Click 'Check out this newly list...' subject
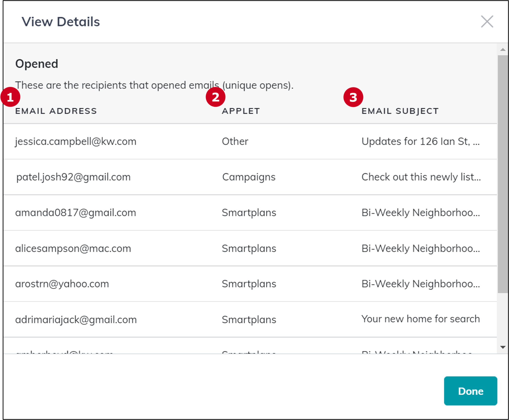This screenshot has height=420, width=509. coord(421,177)
